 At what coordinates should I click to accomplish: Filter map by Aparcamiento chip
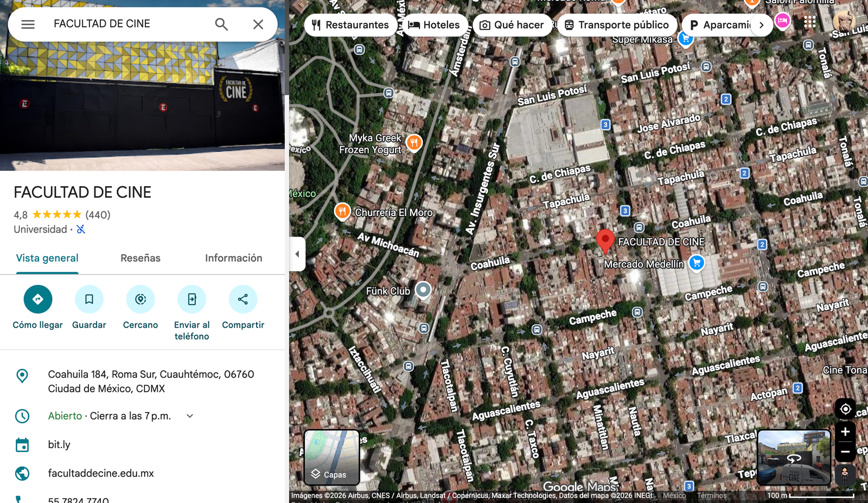(x=718, y=25)
